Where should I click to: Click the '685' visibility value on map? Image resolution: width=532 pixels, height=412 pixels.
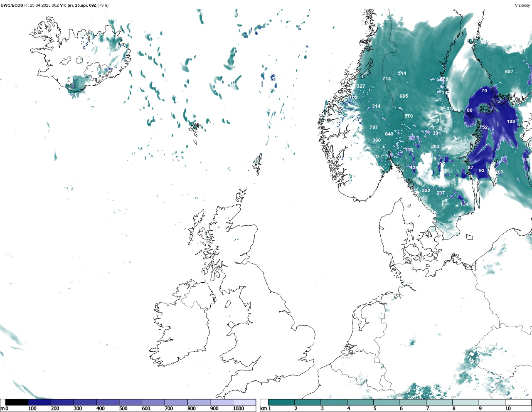[x=404, y=96]
